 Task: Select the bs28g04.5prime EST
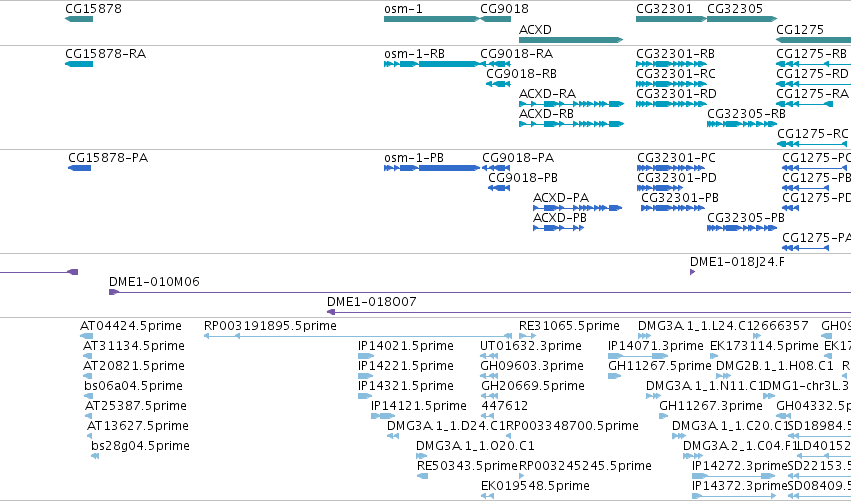tap(141, 447)
